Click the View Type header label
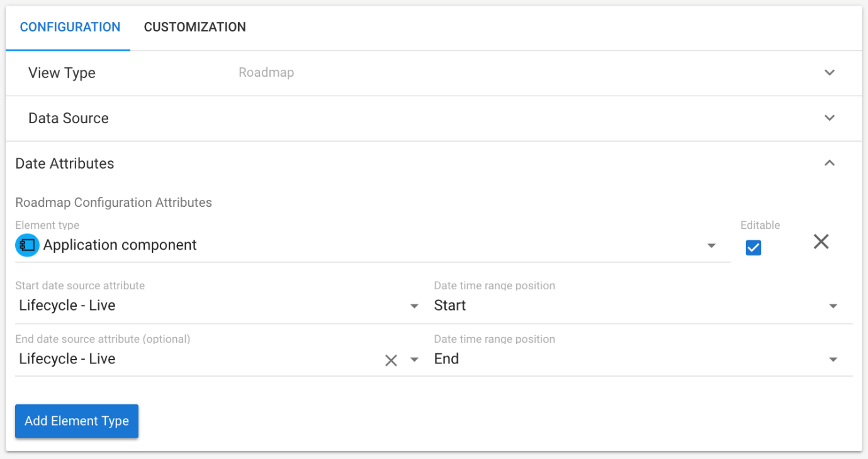This screenshot has width=868, height=459. coord(62,73)
